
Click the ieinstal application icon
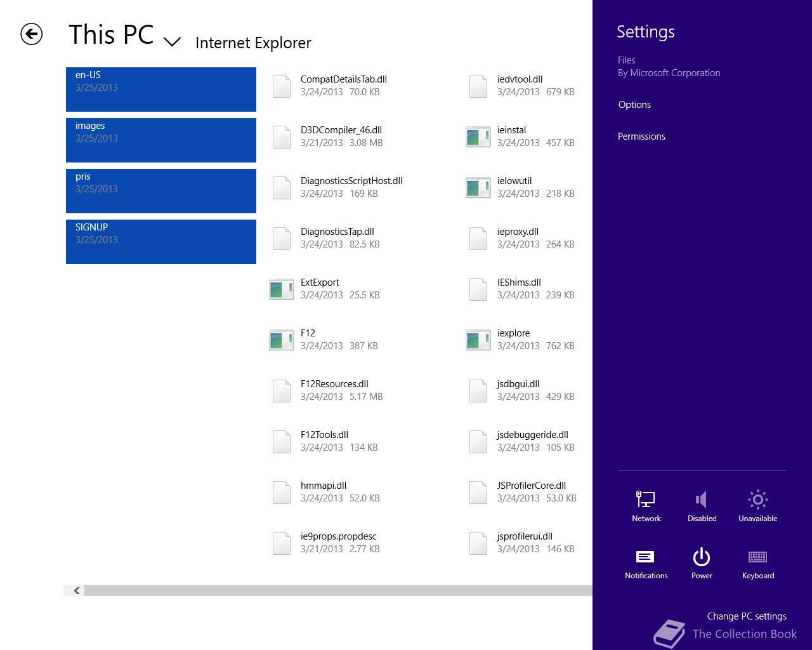pos(478,137)
